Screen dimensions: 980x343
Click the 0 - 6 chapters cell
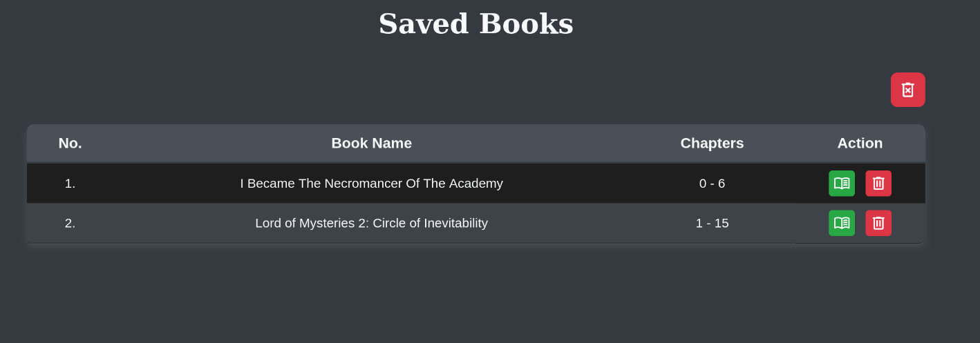click(x=712, y=184)
